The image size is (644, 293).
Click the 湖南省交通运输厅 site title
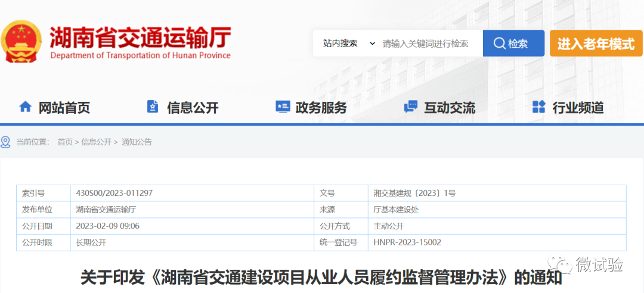(141, 38)
